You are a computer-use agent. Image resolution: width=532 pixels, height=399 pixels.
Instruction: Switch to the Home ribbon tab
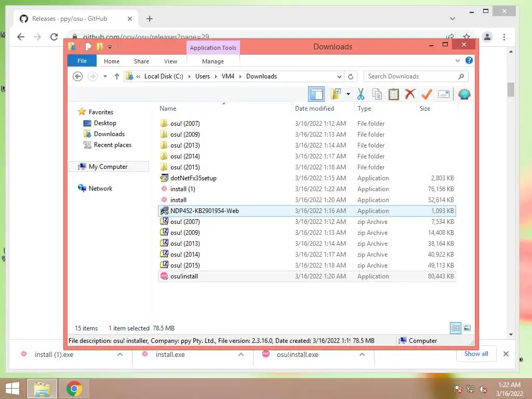tap(112, 61)
